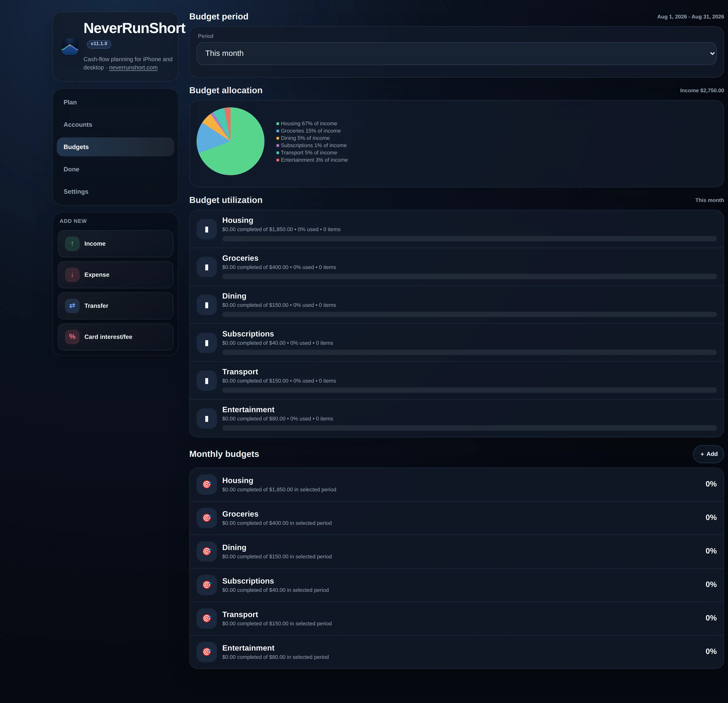Create a new Transfer
The width and height of the screenshot is (728, 703).
(116, 306)
